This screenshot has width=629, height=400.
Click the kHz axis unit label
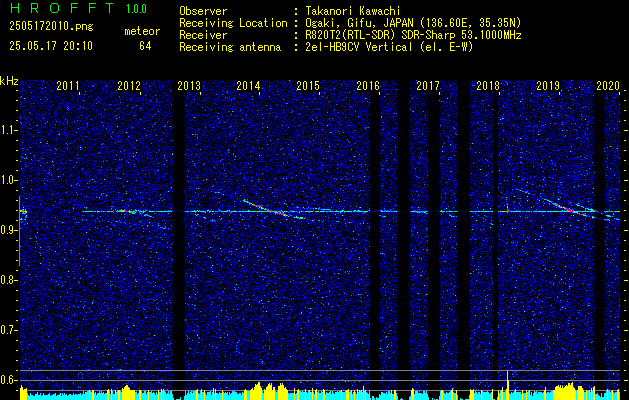pyautogui.click(x=9, y=81)
